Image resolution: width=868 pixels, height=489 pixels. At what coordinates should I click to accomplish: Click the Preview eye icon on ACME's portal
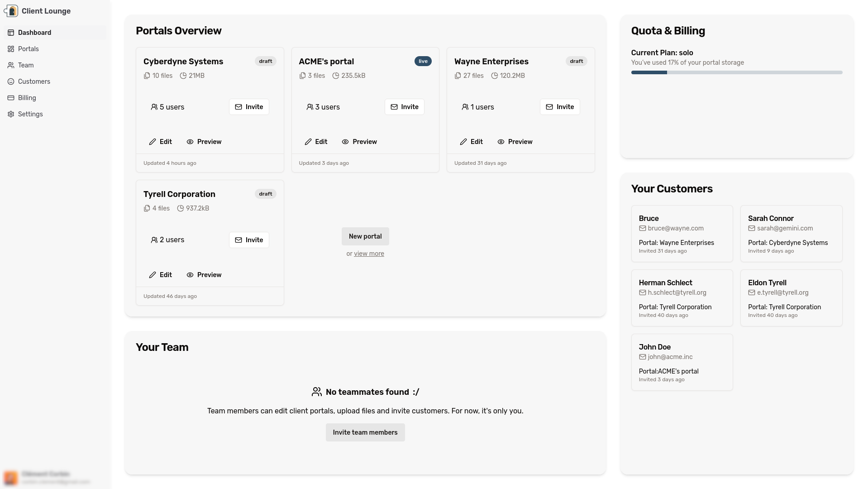(345, 142)
